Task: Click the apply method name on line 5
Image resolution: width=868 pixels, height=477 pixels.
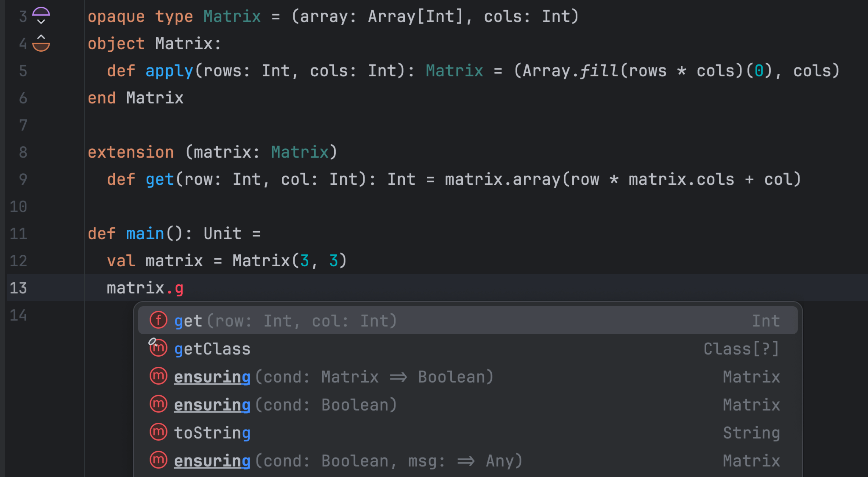Action: (169, 71)
